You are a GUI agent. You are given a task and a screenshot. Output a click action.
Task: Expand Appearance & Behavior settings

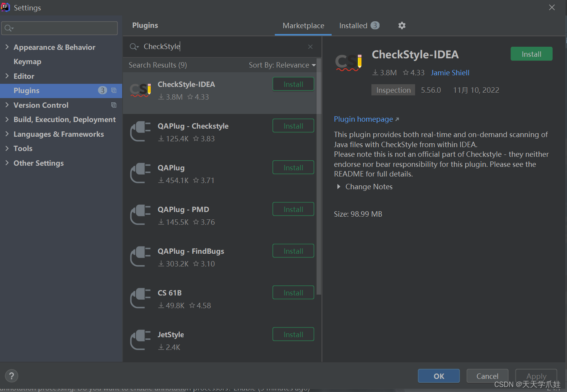[7, 47]
